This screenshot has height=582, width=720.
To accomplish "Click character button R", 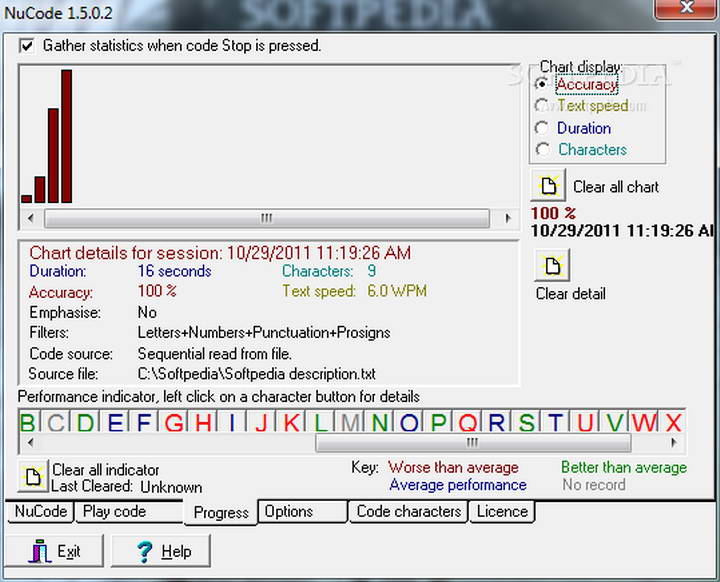I will coord(497,421).
